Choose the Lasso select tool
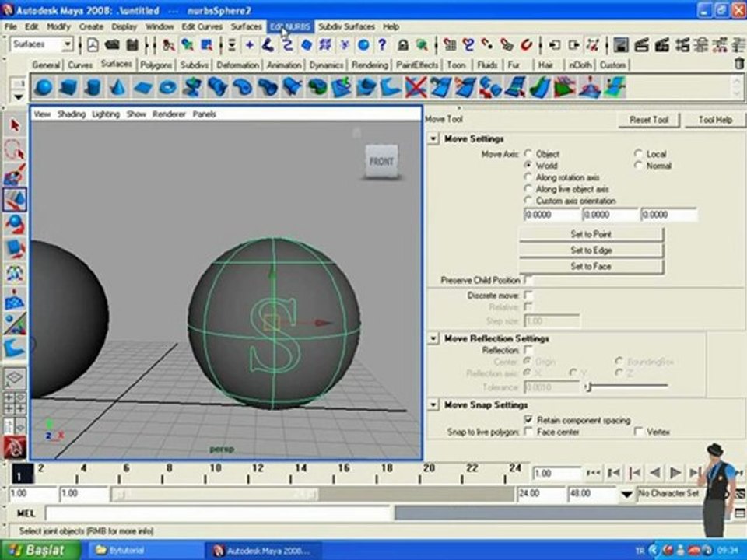The width and height of the screenshot is (747, 560). (14, 150)
